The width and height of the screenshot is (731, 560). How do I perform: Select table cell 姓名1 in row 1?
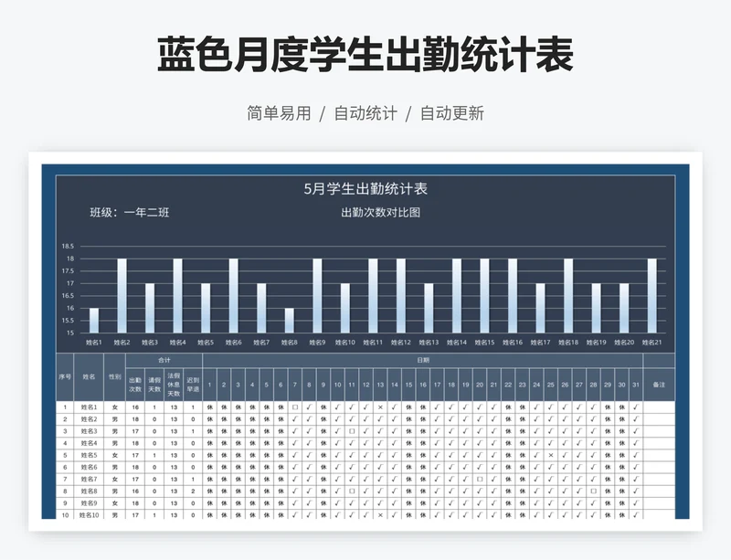click(89, 407)
